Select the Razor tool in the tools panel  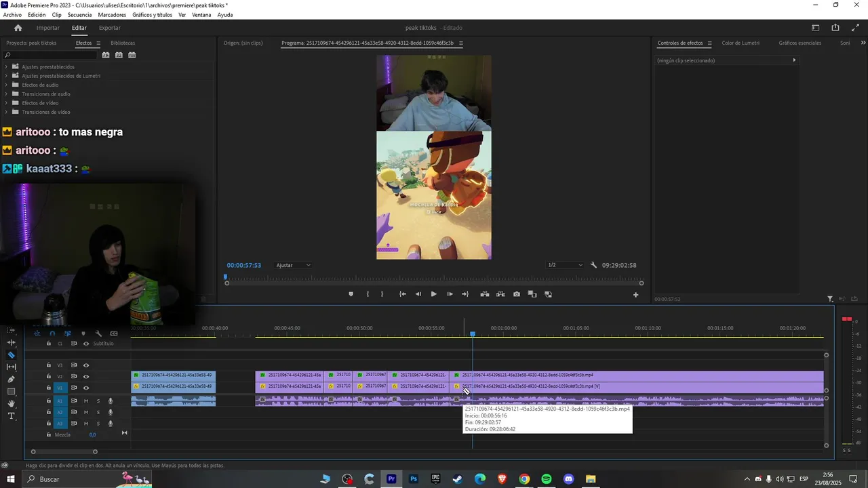[x=12, y=354]
